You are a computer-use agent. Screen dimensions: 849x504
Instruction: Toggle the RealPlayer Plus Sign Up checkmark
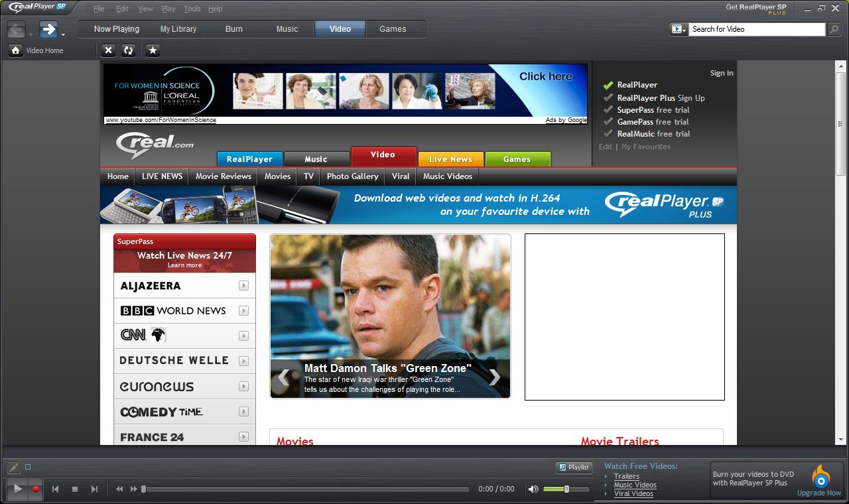click(608, 97)
